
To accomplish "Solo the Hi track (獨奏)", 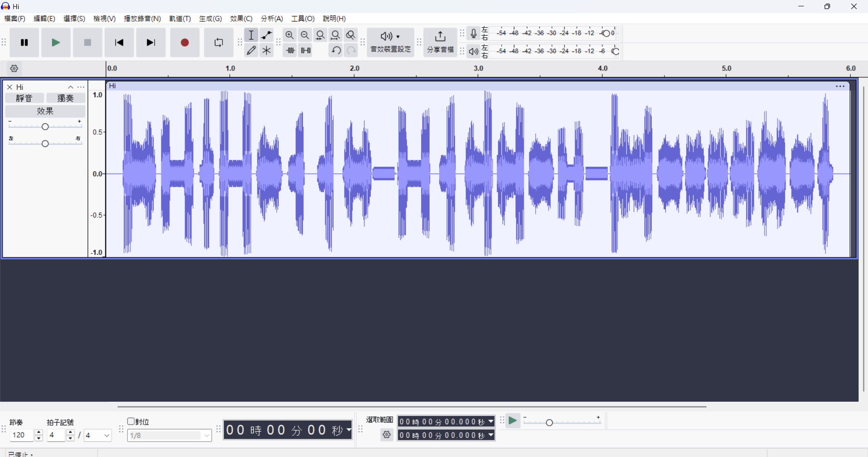I will (x=66, y=98).
